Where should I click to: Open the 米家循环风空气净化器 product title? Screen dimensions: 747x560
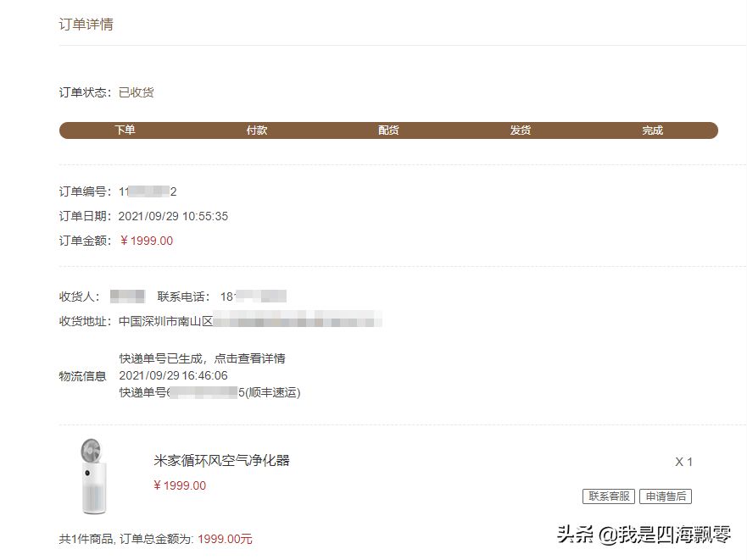pos(221,461)
